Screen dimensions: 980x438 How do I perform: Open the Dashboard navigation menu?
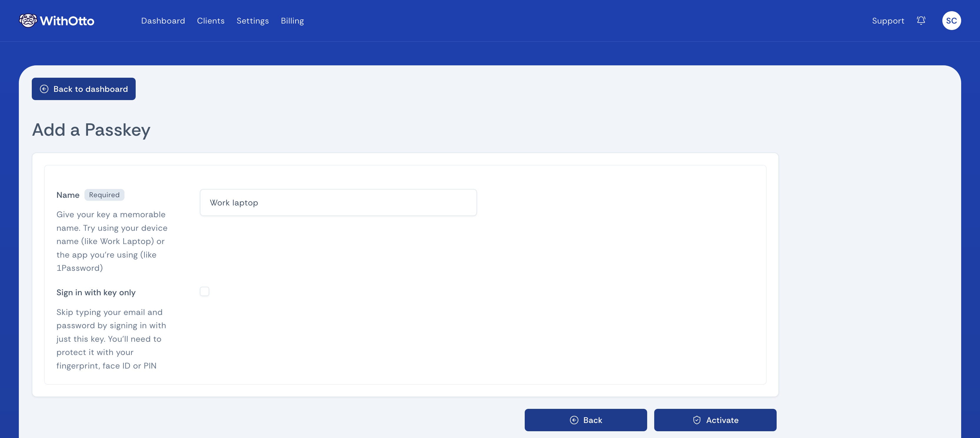pos(162,21)
